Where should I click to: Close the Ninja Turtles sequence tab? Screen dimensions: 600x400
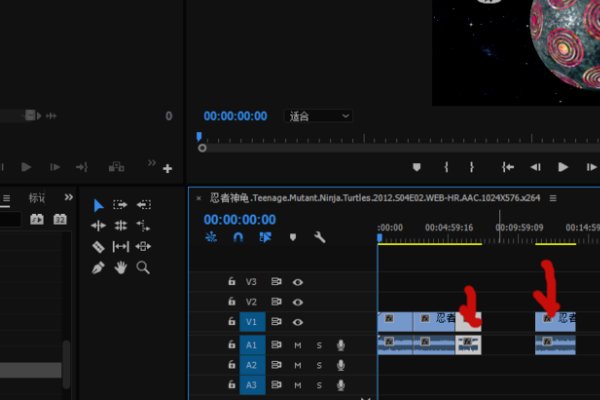[198, 198]
